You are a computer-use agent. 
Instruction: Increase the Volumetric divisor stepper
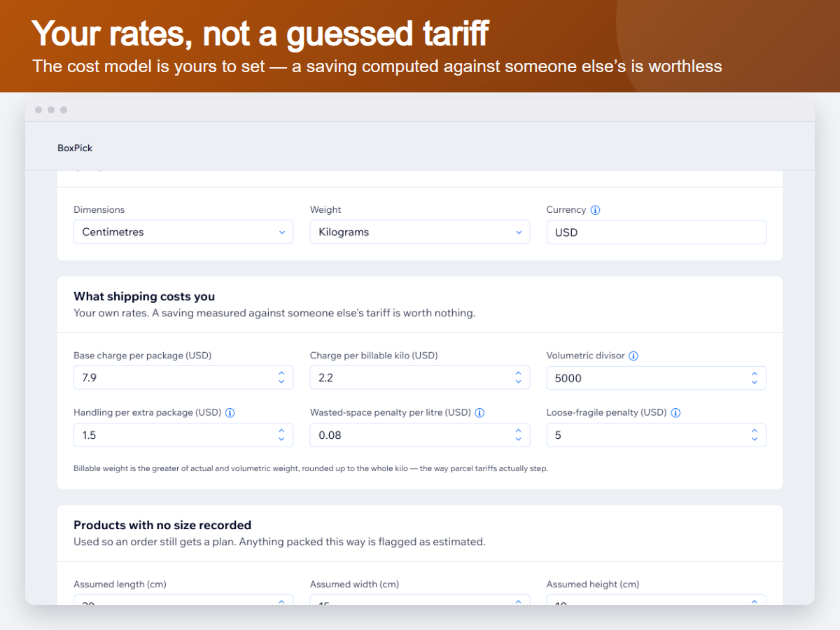(x=755, y=374)
